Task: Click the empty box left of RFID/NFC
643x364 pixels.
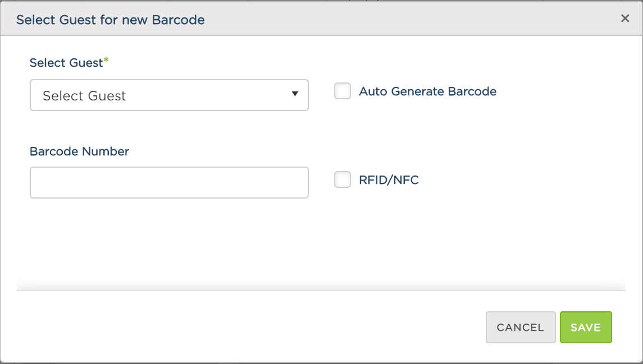Action: [343, 179]
